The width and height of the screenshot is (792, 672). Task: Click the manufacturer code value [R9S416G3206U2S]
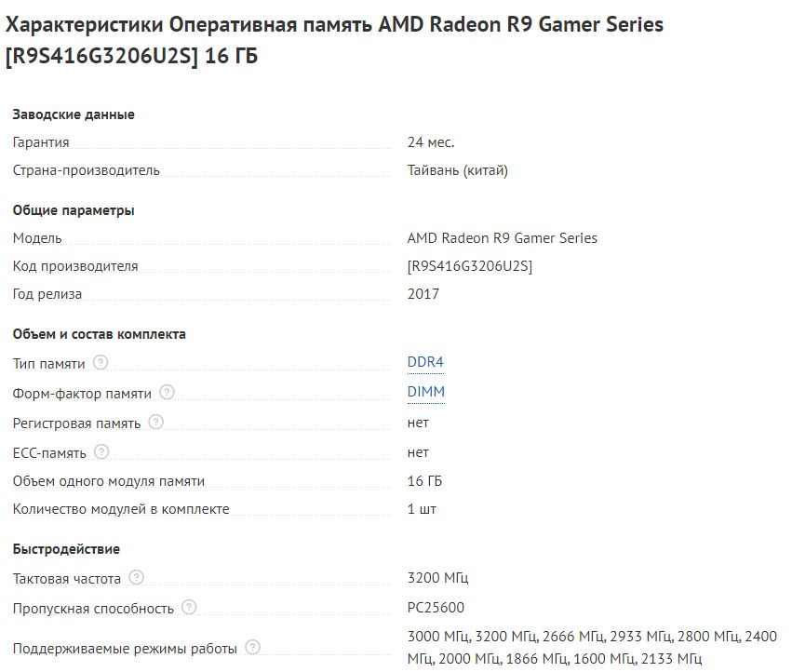coord(469,266)
